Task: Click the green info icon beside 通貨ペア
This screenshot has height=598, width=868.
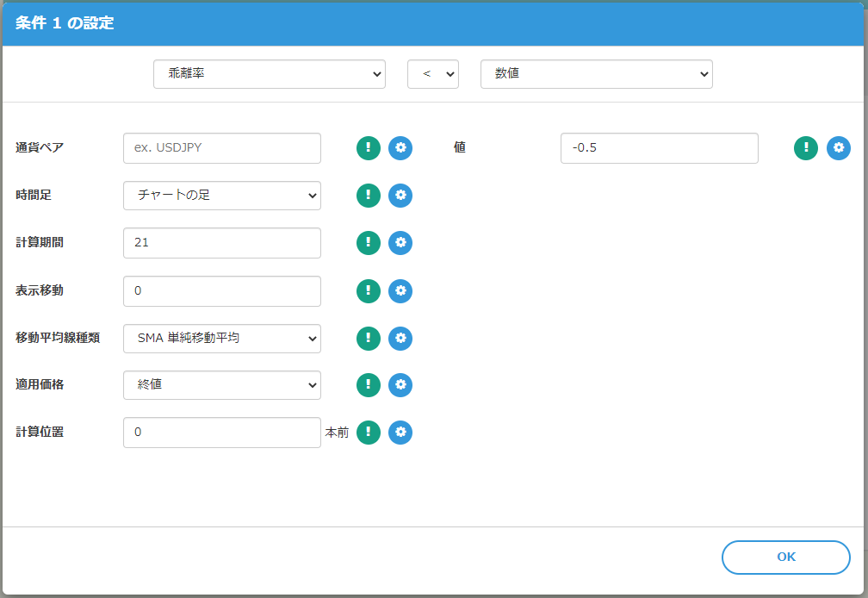Action: click(369, 148)
